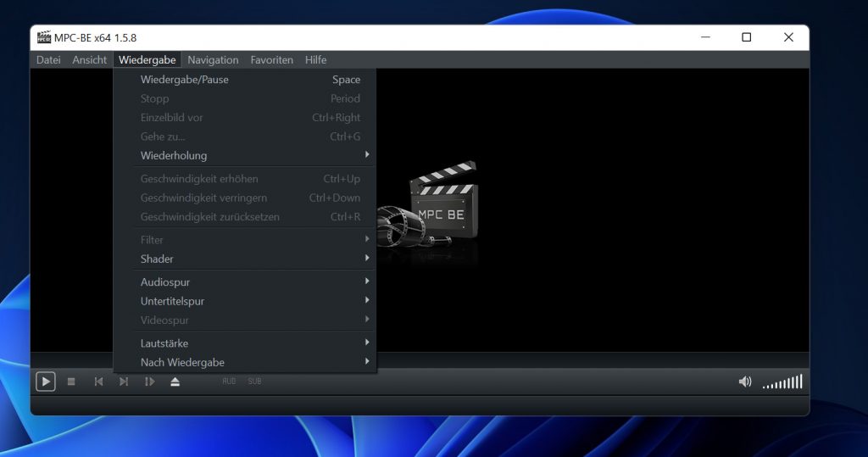Click the frame step button
The width and height of the screenshot is (868, 457).
(x=149, y=382)
